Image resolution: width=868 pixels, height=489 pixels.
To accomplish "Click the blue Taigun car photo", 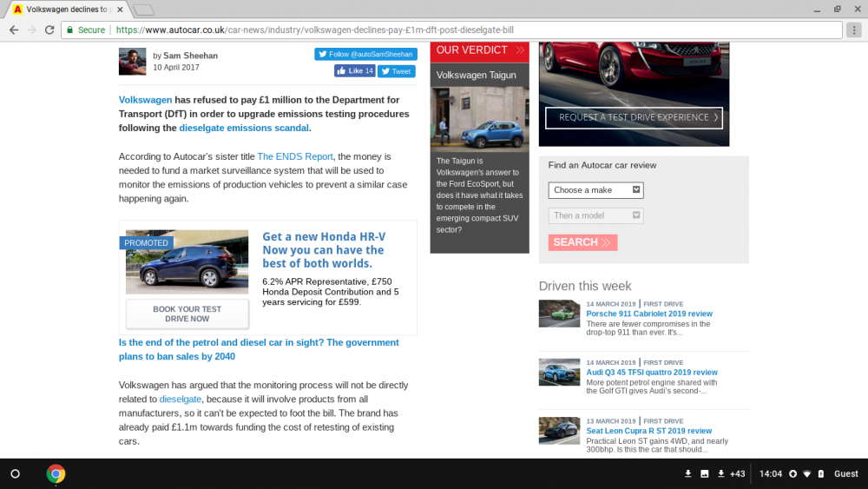I will pyautogui.click(x=479, y=119).
